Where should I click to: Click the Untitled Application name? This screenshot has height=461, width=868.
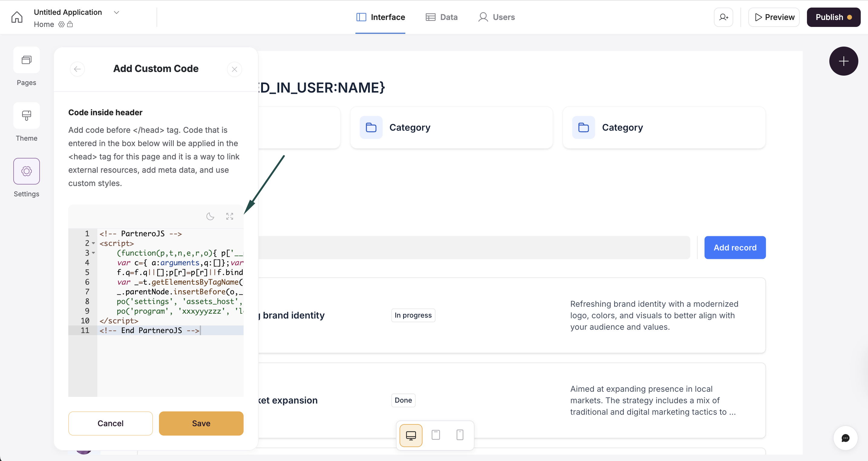click(68, 12)
